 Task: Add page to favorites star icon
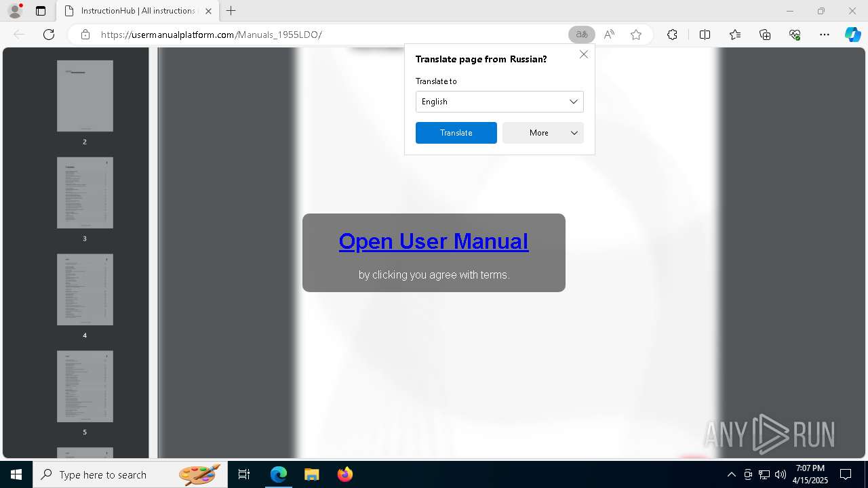(636, 35)
